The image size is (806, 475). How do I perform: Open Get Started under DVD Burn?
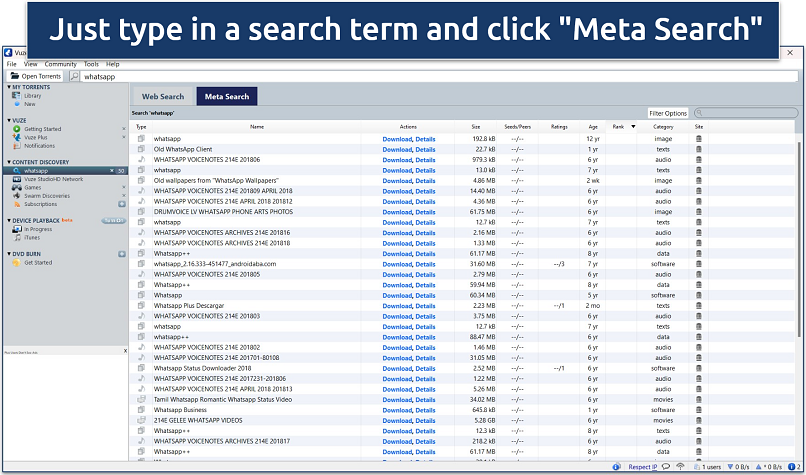click(x=38, y=263)
